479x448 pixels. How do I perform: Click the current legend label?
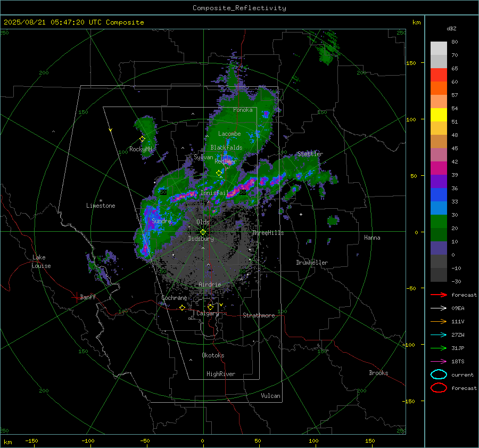[462, 374]
